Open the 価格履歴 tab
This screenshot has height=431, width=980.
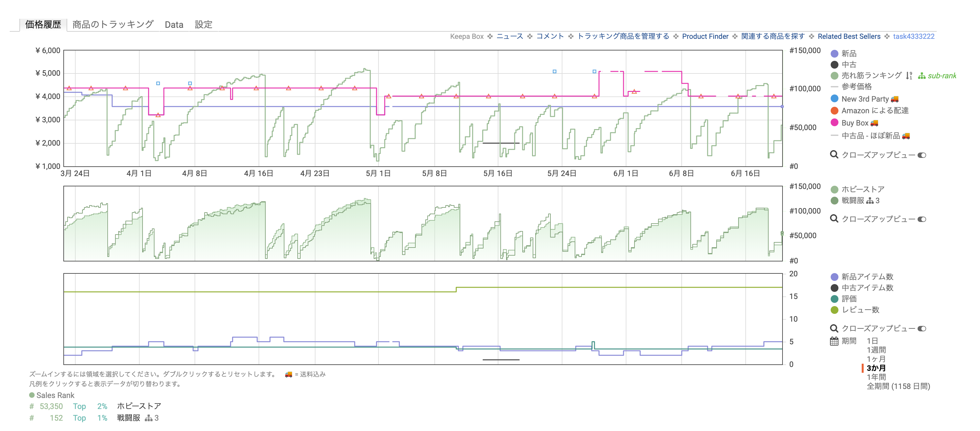point(43,25)
